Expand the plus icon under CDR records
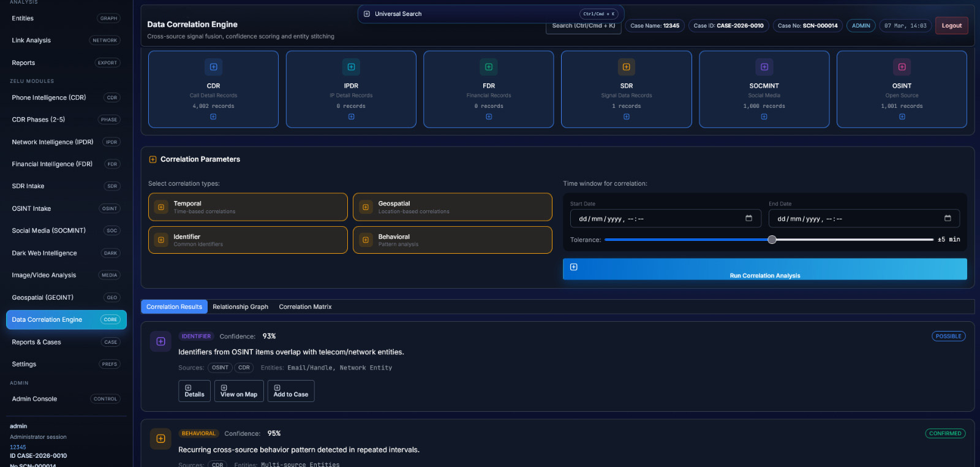Screen dimensions: 980x467 point(213,117)
